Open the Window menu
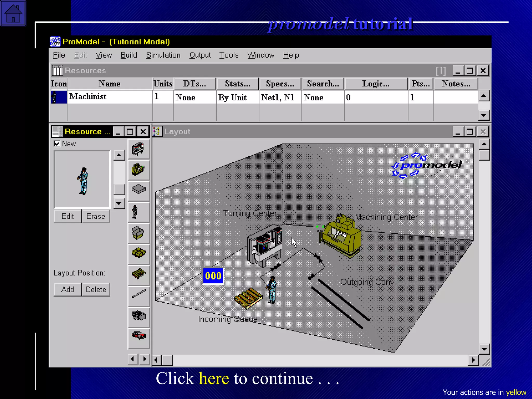The width and height of the screenshot is (532, 399). (x=261, y=55)
